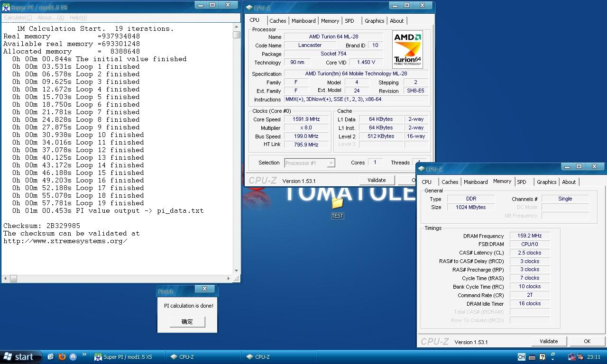Image resolution: width=607 pixels, height=364 pixels.
Task: Close the Finish dialog
Action: pos(204,289)
